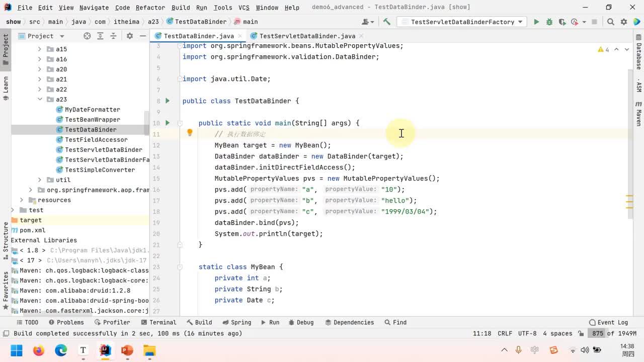Expand the a20 folder
This screenshot has width=644, height=362.
[40, 69]
